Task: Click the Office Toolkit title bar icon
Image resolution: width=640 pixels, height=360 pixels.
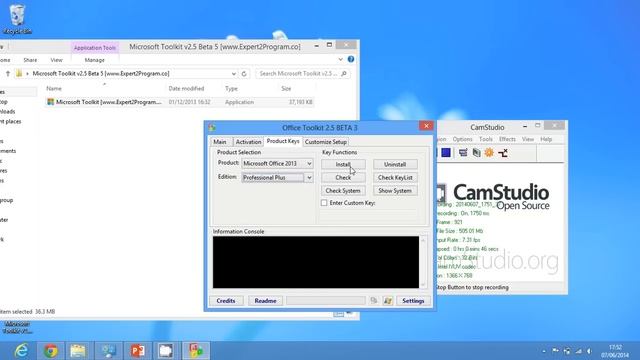Action: click(x=212, y=128)
